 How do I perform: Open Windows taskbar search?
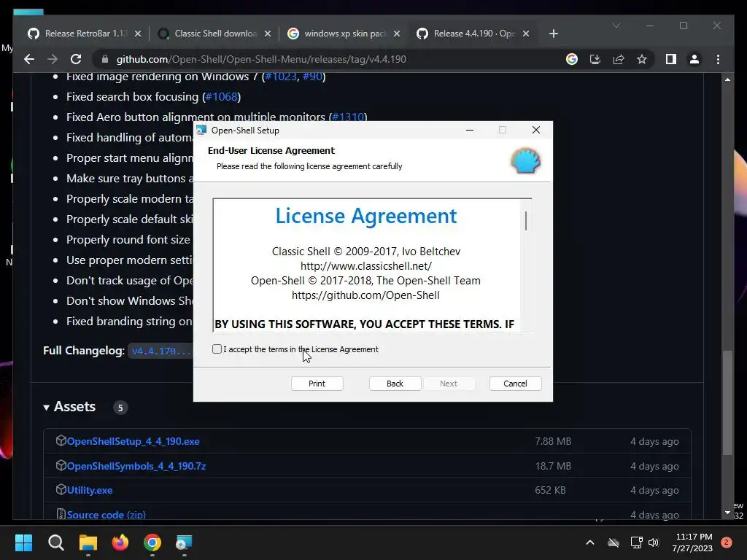click(x=55, y=542)
